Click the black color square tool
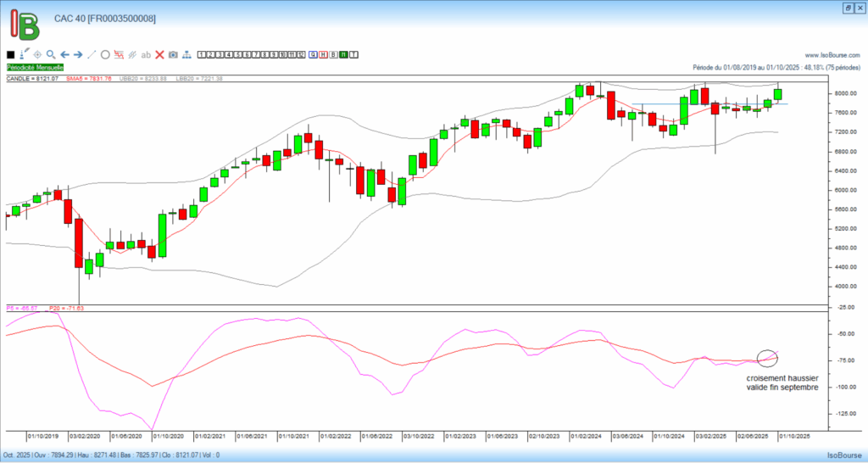The width and height of the screenshot is (868, 463). click(x=11, y=55)
